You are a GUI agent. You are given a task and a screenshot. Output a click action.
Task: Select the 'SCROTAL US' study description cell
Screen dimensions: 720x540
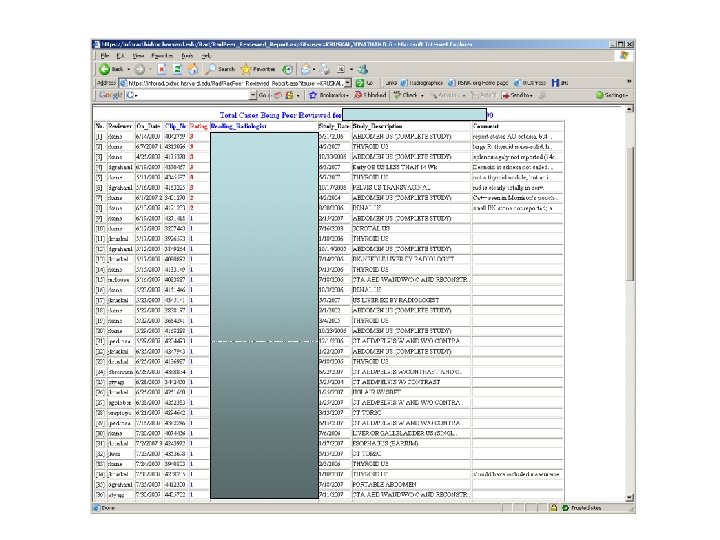click(x=411, y=228)
